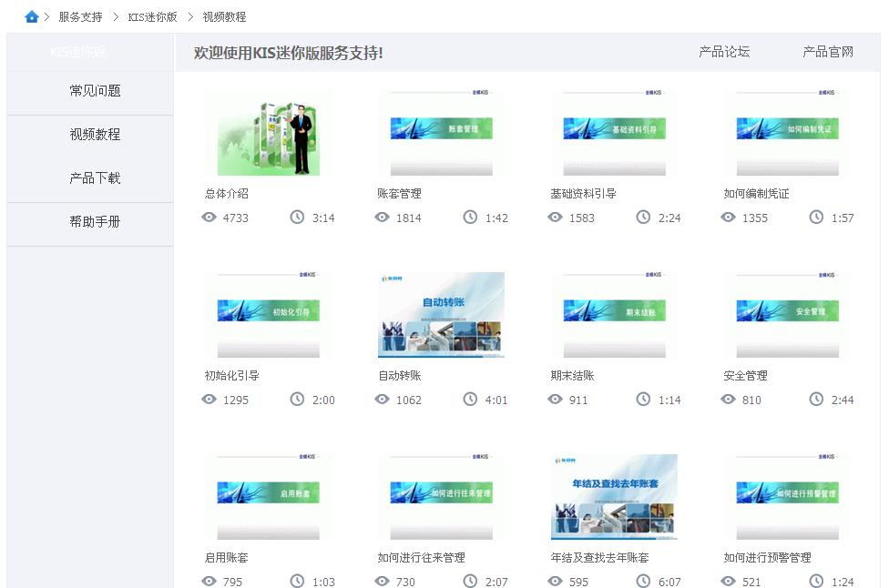The width and height of the screenshot is (889, 588).
Task: Click the eye icon beside 1583 views
Action: click(x=555, y=218)
